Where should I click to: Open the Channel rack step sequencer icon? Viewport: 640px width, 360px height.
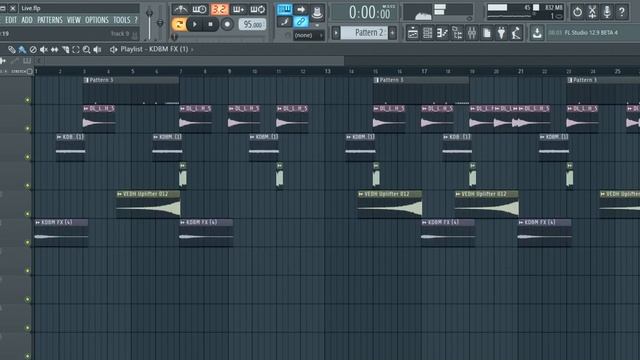pos(427,33)
